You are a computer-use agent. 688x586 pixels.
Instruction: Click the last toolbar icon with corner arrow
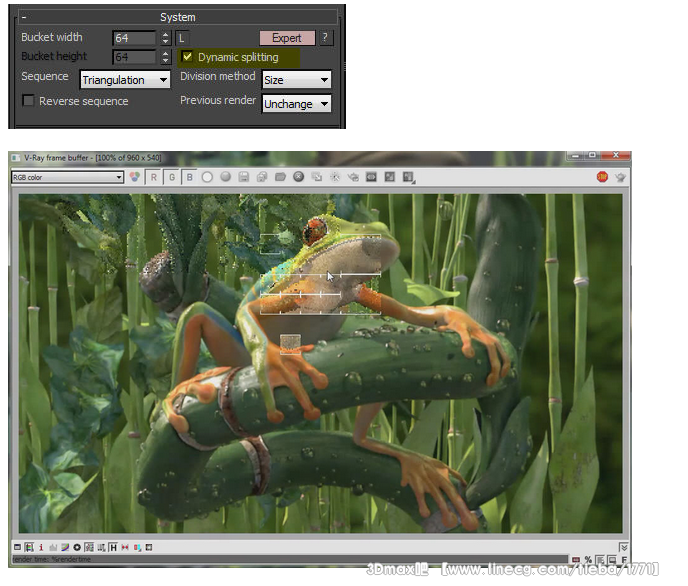408,177
